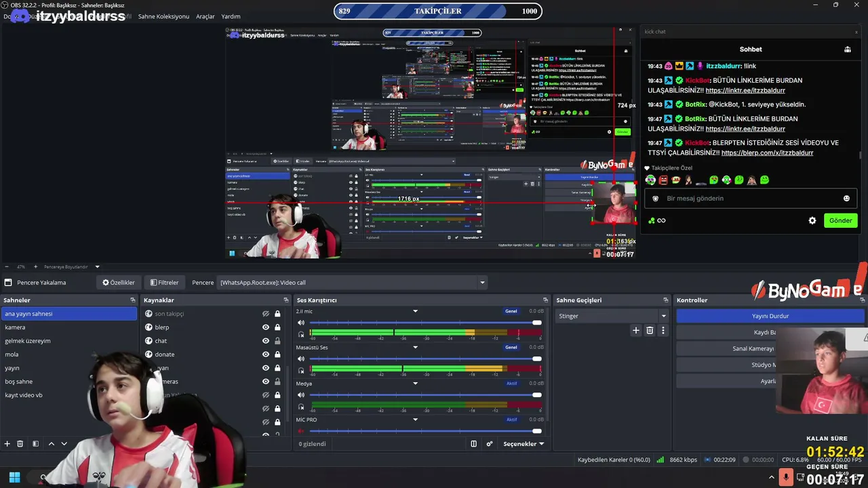The height and width of the screenshot is (488, 868).
Task: Pop out the Kaynaklar dock panel
Action: [x=286, y=300]
